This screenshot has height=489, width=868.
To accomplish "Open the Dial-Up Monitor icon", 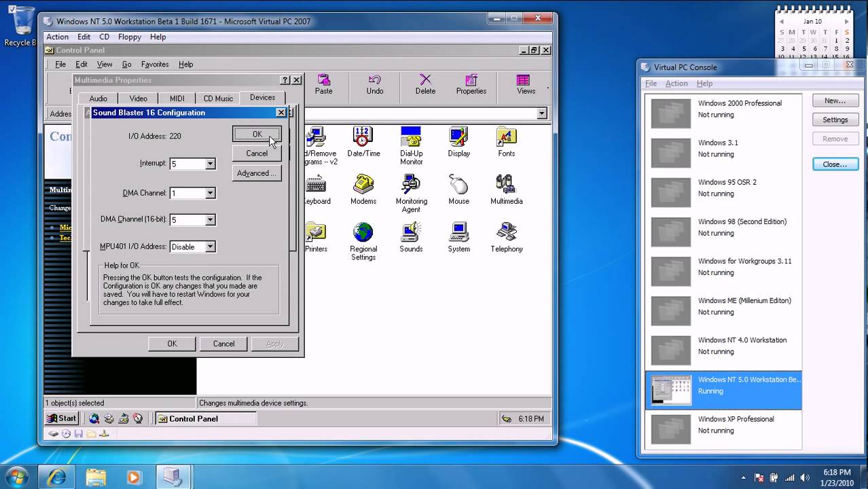I will pyautogui.click(x=411, y=145).
